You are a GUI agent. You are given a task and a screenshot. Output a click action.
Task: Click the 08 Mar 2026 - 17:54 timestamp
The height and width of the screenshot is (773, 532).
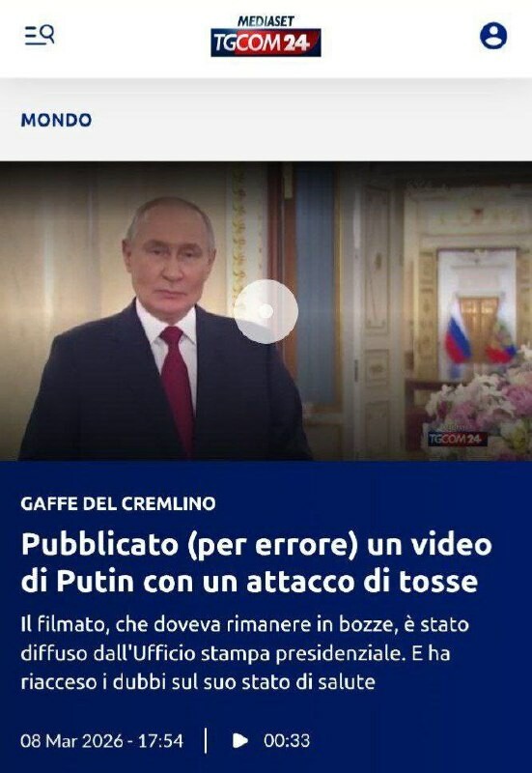pos(102,740)
